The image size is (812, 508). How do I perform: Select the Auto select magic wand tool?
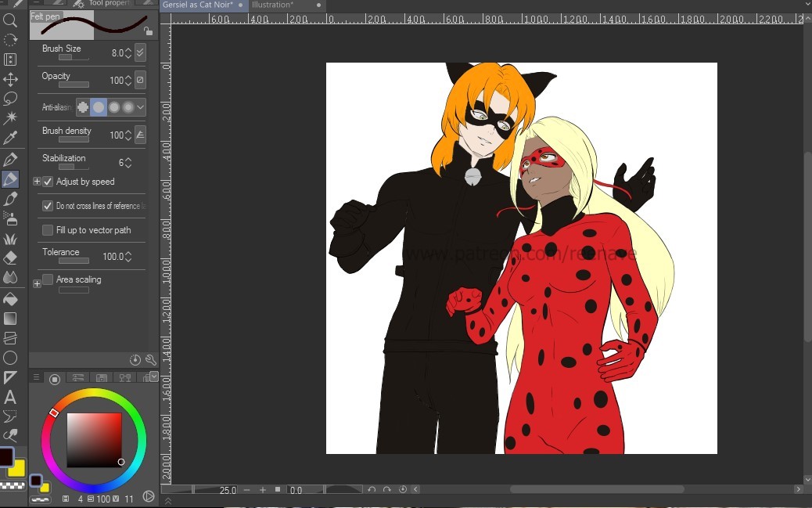10,117
